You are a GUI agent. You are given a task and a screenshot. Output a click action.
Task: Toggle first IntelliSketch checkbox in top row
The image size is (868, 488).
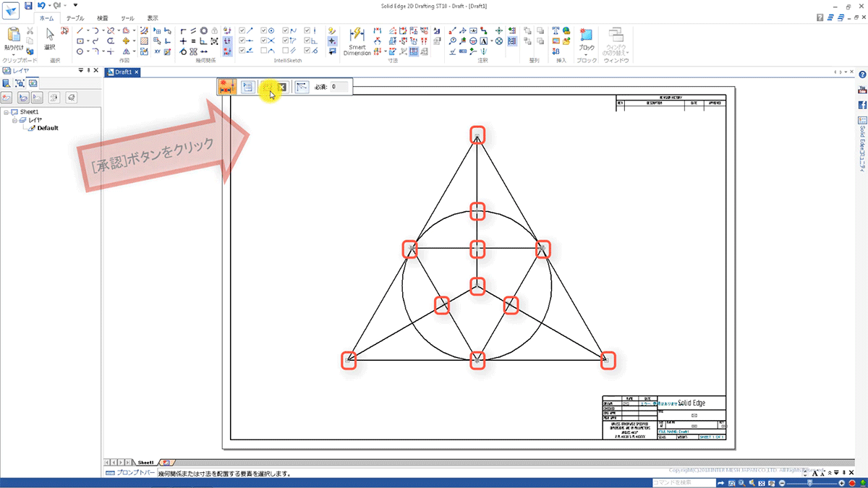242,31
